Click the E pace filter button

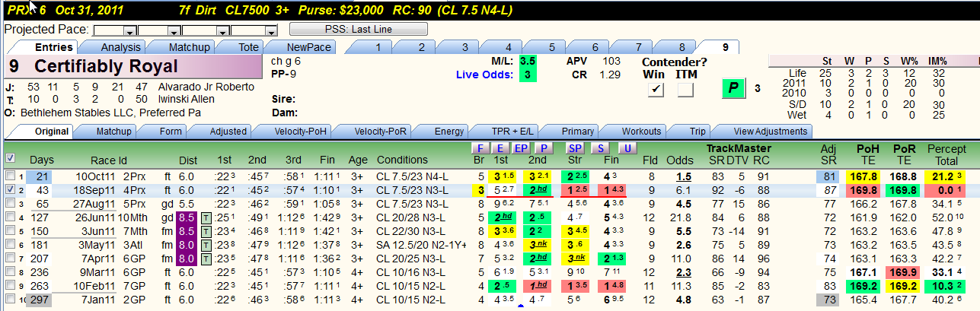[x=500, y=148]
